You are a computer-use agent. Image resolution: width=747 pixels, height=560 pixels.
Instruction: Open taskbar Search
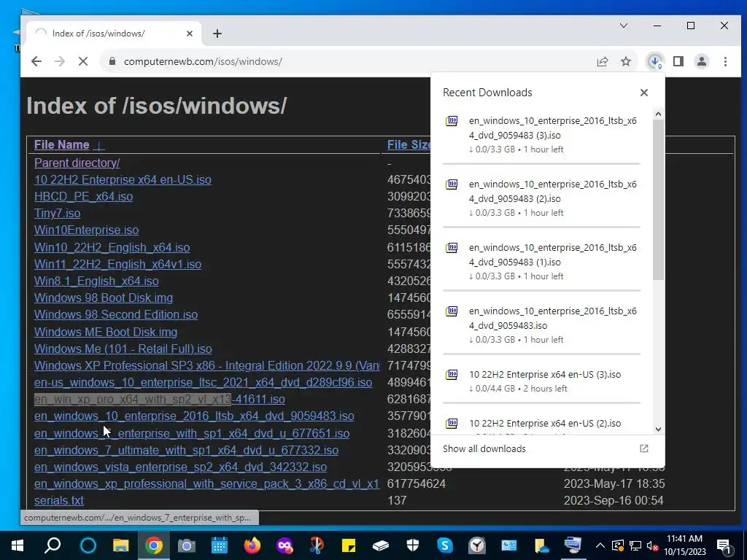click(53, 545)
